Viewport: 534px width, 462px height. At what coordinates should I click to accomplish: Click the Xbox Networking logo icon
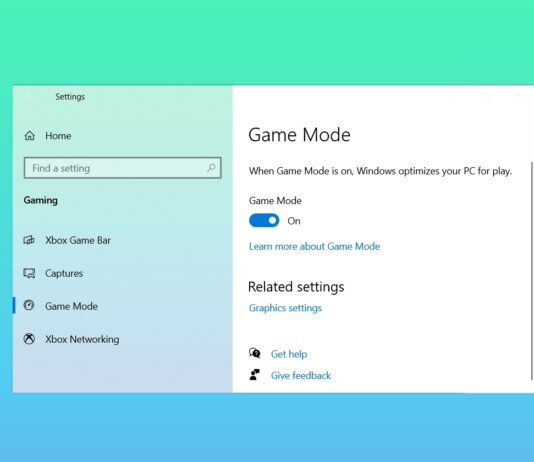coord(29,339)
